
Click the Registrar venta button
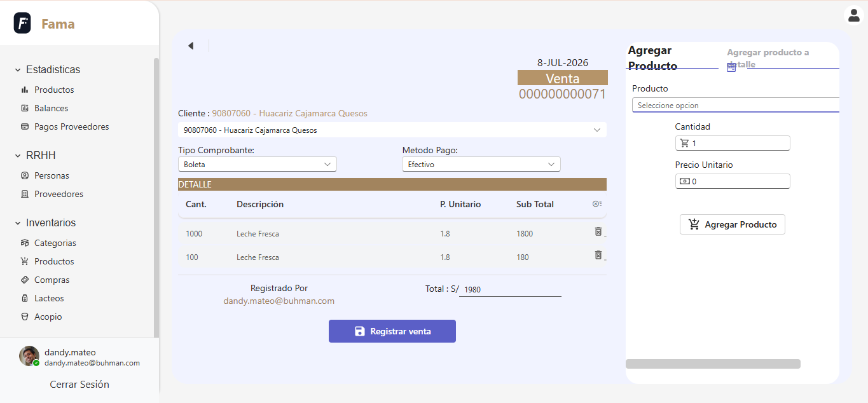(392, 331)
